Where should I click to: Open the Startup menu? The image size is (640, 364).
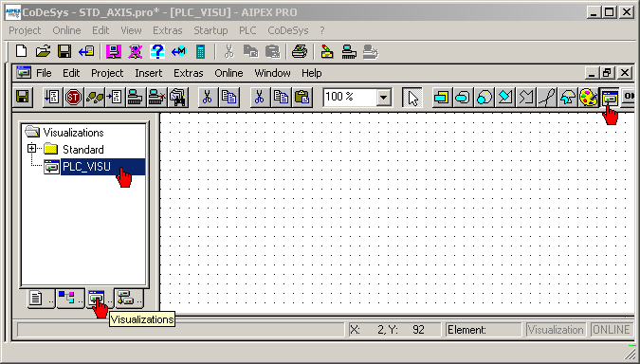coord(210,30)
